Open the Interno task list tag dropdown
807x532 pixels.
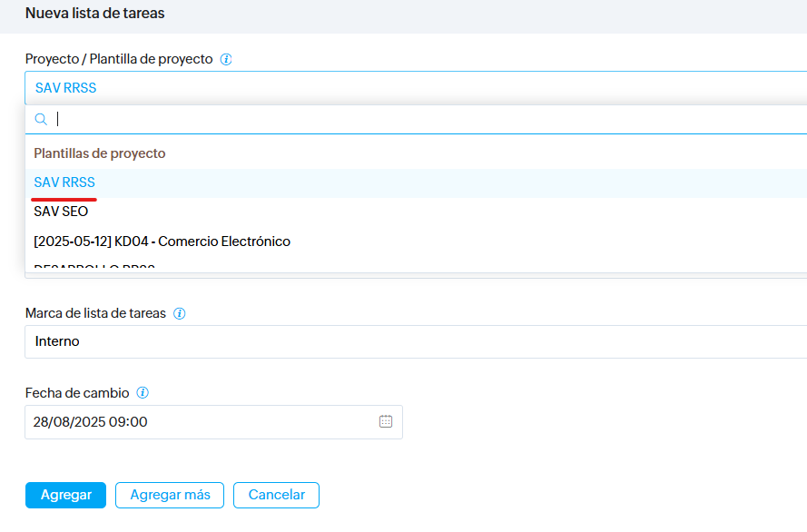[x=408, y=342]
